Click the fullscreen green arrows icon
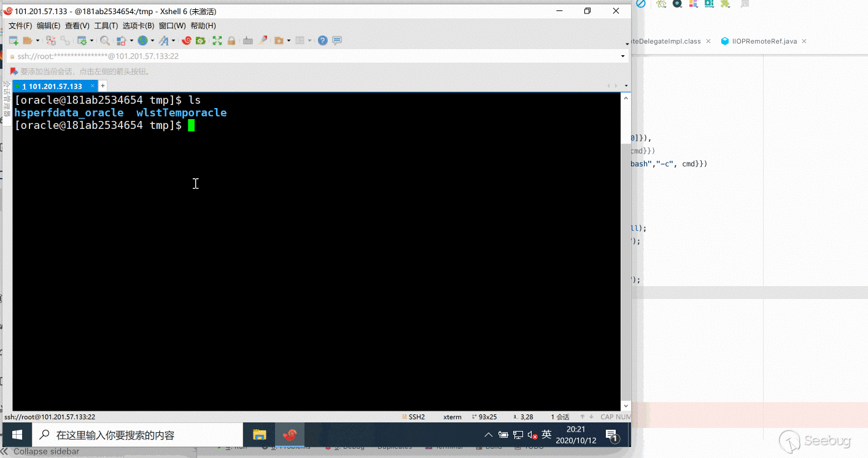Image resolution: width=868 pixels, height=458 pixels. 217,41
